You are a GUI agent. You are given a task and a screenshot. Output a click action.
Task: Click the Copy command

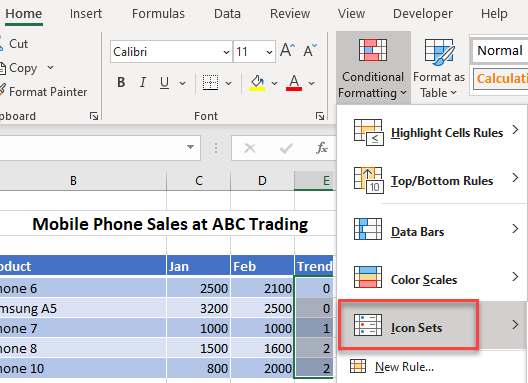pyautogui.click(x=19, y=68)
